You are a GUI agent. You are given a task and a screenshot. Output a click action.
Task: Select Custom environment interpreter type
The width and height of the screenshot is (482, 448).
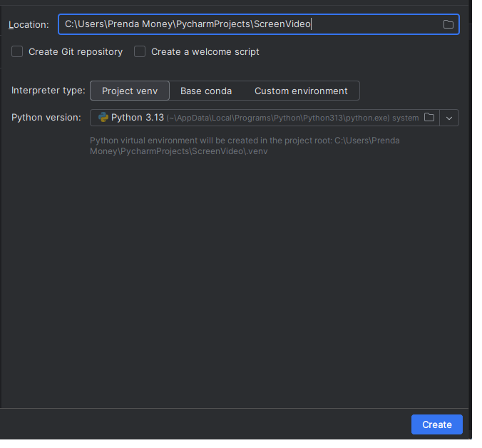(x=301, y=91)
